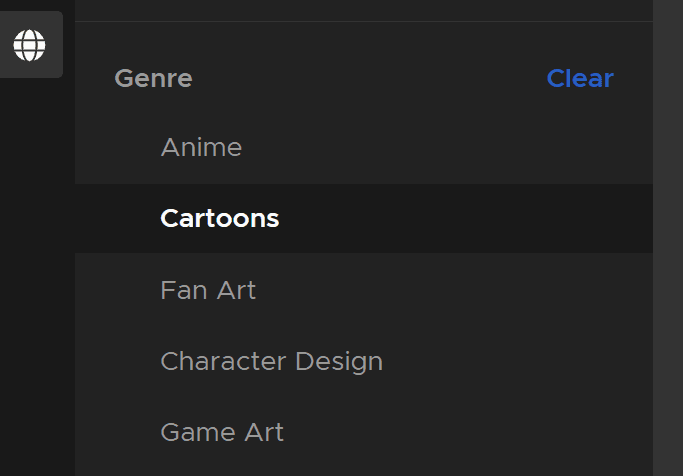
Task: Click the Anime entry under Genre
Action: (x=201, y=148)
